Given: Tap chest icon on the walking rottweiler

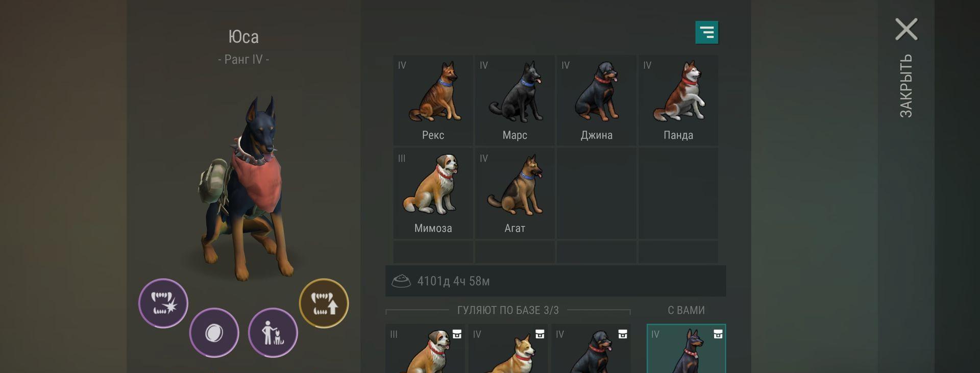Looking at the screenshot, I should (623, 334).
